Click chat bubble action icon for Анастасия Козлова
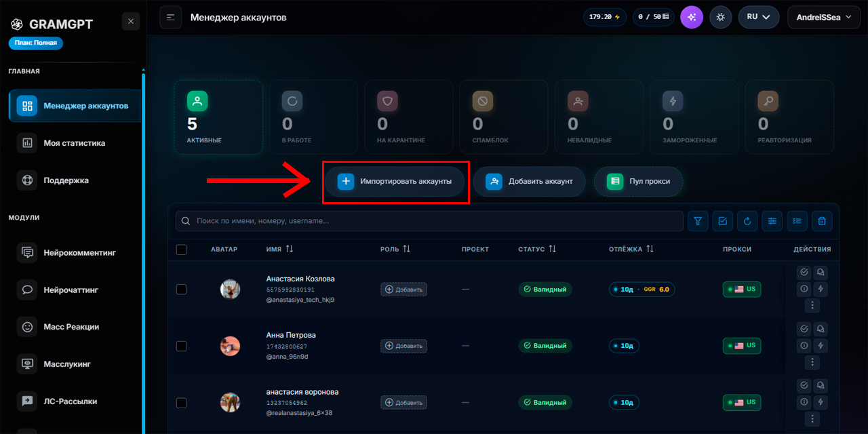Viewport: 868px width, 434px height. 821,272
